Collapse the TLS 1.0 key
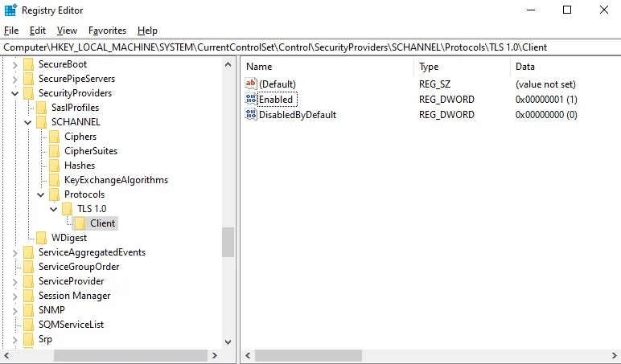Viewport: 621px width, 364px height. coord(53,209)
